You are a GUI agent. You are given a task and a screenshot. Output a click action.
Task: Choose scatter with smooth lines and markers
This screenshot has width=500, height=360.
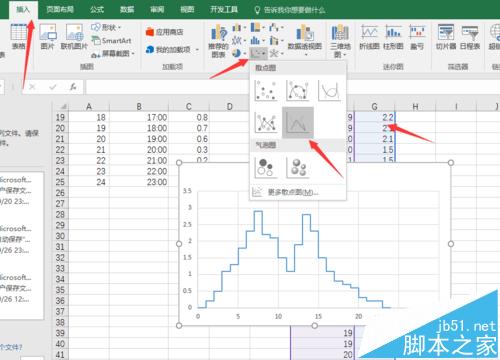(297, 90)
